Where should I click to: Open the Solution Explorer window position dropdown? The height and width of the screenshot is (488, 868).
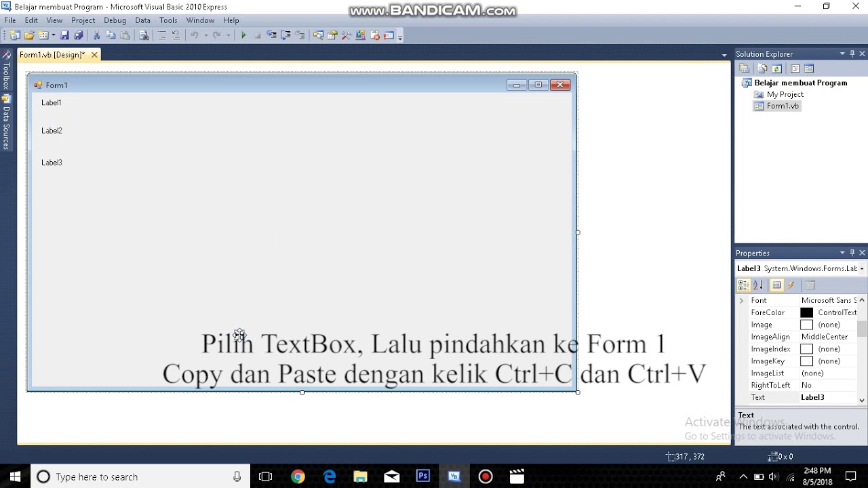pos(842,54)
